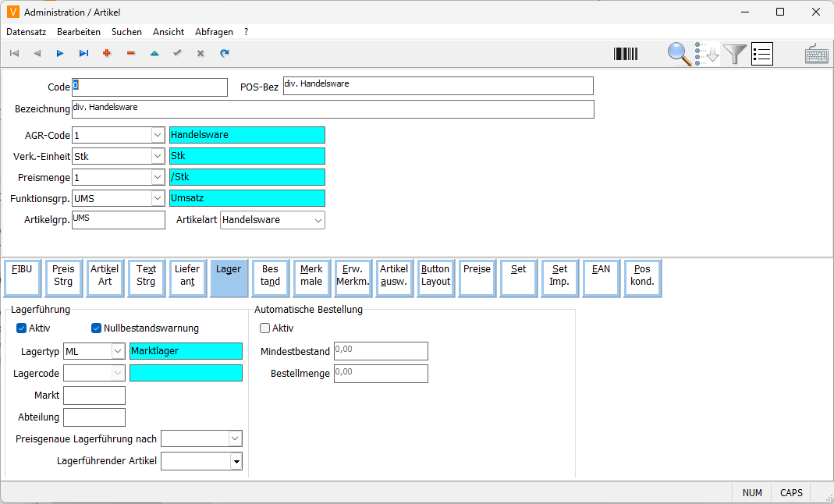834x504 pixels.
Task: Delete record using the red minus icon
Action: [130, 54]
